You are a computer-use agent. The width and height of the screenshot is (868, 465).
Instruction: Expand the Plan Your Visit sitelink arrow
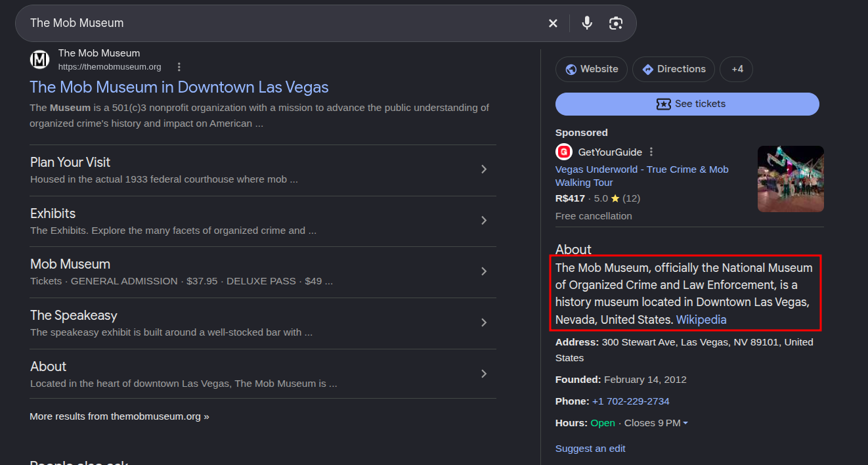pyautogui.click(x=484, y=169)
